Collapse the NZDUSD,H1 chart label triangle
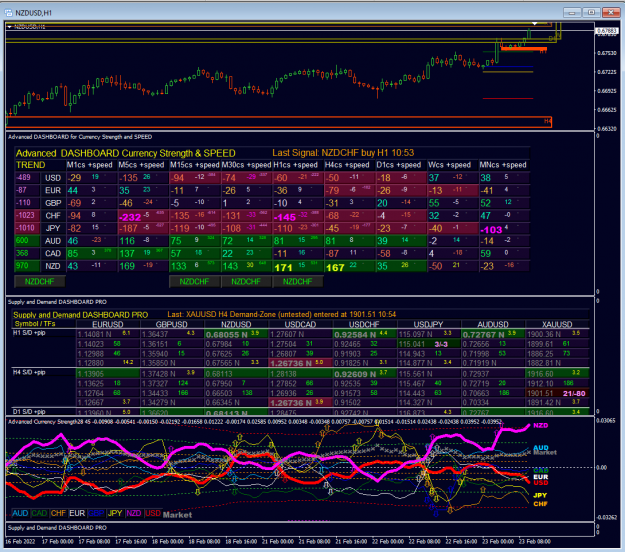Viewport: 625px width, 552px height. pyautogui.click(x=9, y=27)
